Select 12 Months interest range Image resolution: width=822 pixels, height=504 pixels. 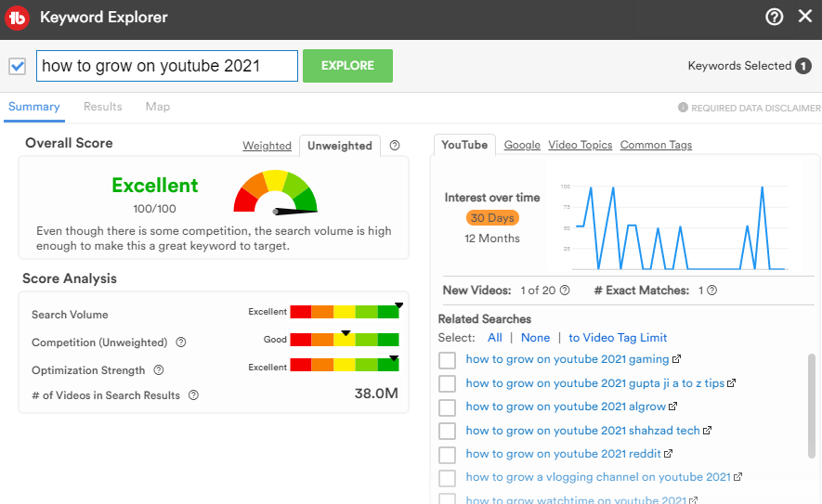pyautogui.click(x=491, y=239)
